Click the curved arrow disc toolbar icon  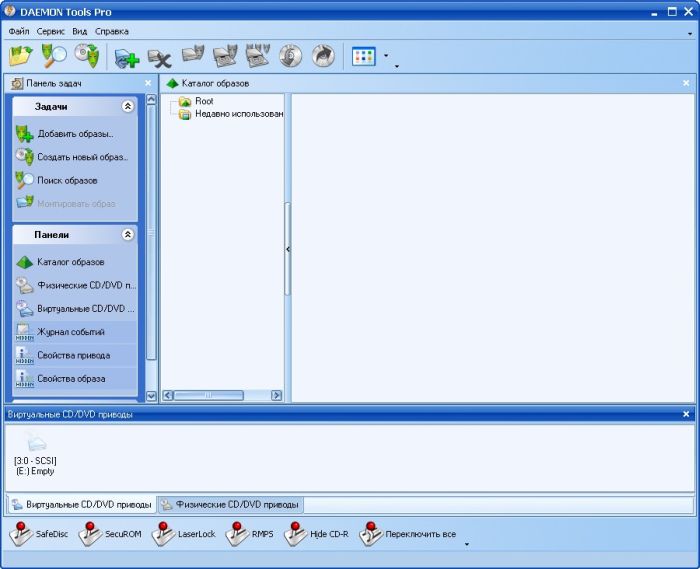coord(323,56)
